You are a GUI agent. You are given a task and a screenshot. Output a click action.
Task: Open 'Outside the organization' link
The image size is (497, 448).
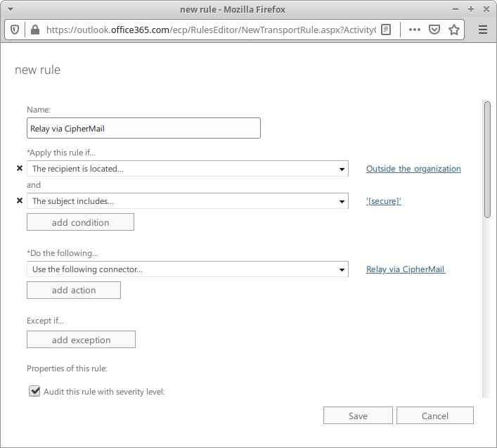click(x=413, y=169)
